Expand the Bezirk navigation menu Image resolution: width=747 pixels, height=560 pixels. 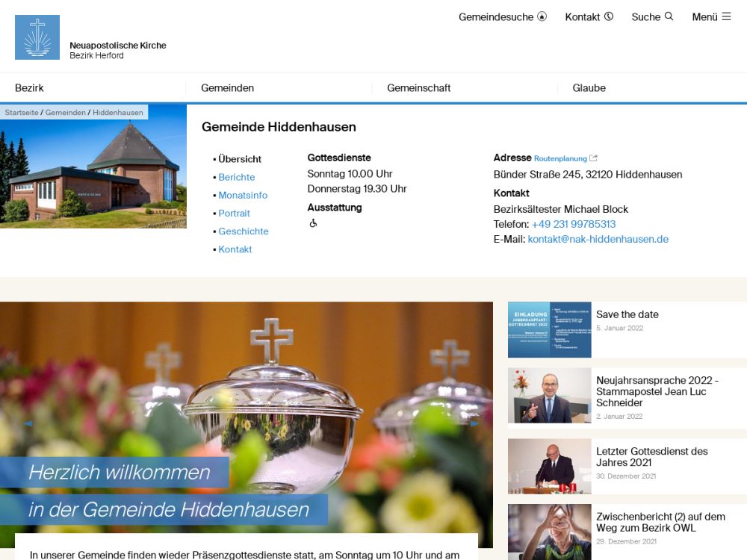30,88
